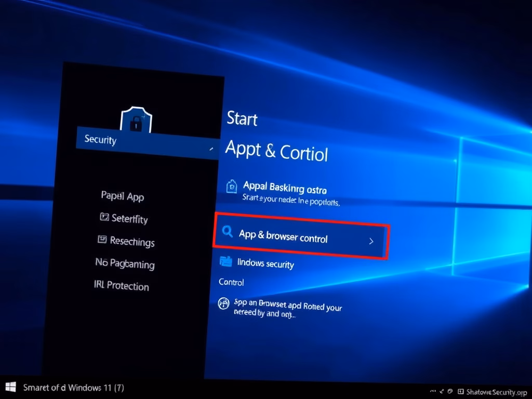Open the Windows Start button on the taskbar

11,387
